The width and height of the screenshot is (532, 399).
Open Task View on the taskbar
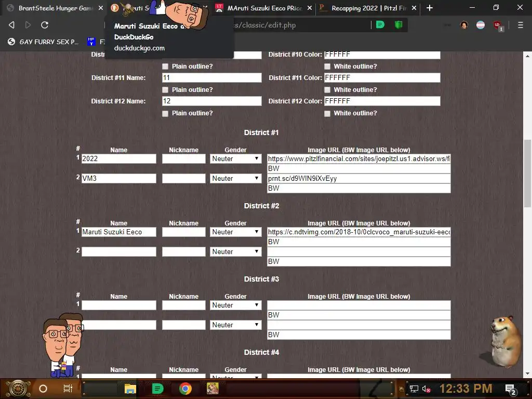(68, 389)
